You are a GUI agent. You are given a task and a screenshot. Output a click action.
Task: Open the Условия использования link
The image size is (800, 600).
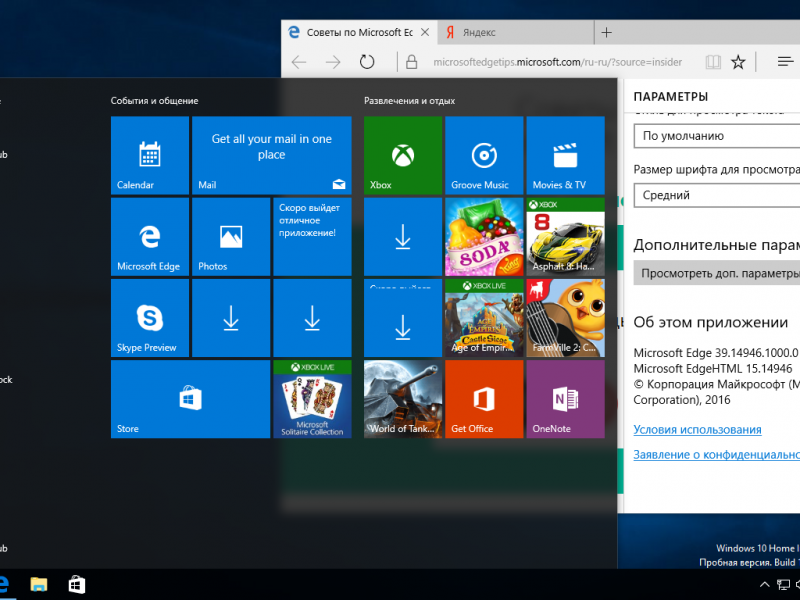tap(697, 430)
